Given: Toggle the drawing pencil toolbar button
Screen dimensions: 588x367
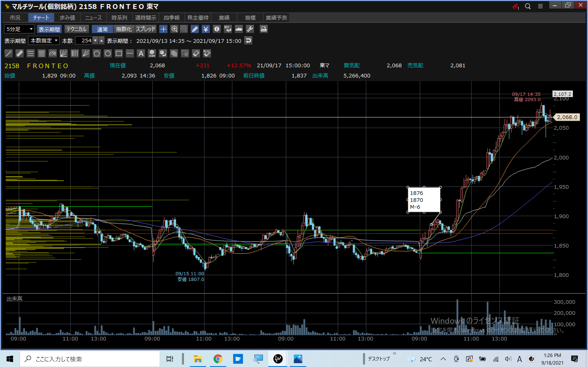Looking at the screenshot, I should tap(195, 29).
